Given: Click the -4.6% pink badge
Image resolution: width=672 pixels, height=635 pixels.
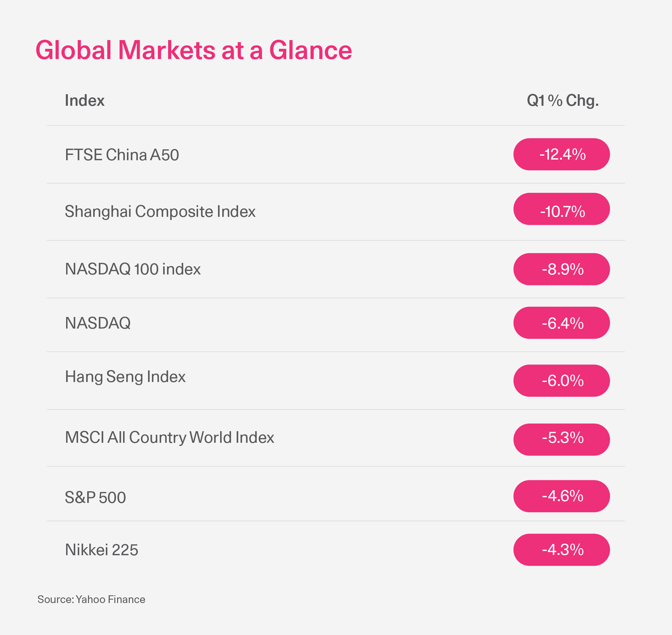Looking at the screenshot, I should pyautogui.click(x=562, y=496).
